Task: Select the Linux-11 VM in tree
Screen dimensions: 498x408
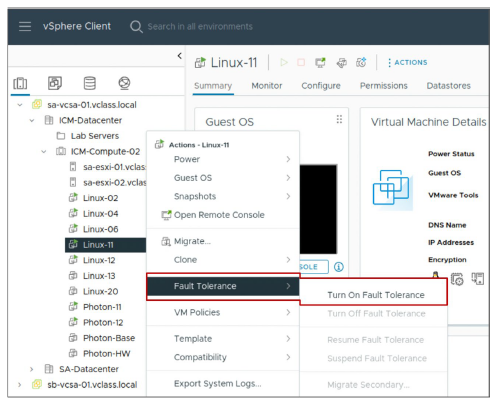Action: click(x=105, y=245)
